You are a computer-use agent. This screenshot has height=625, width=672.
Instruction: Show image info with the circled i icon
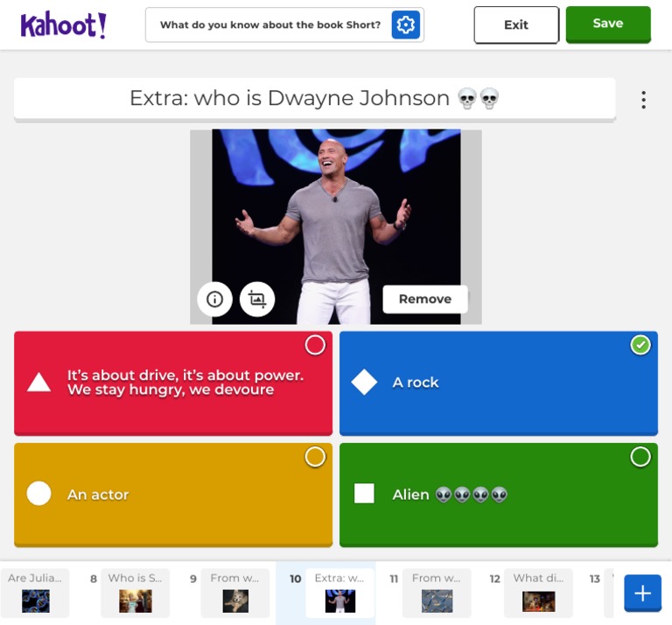pos(214,298)
